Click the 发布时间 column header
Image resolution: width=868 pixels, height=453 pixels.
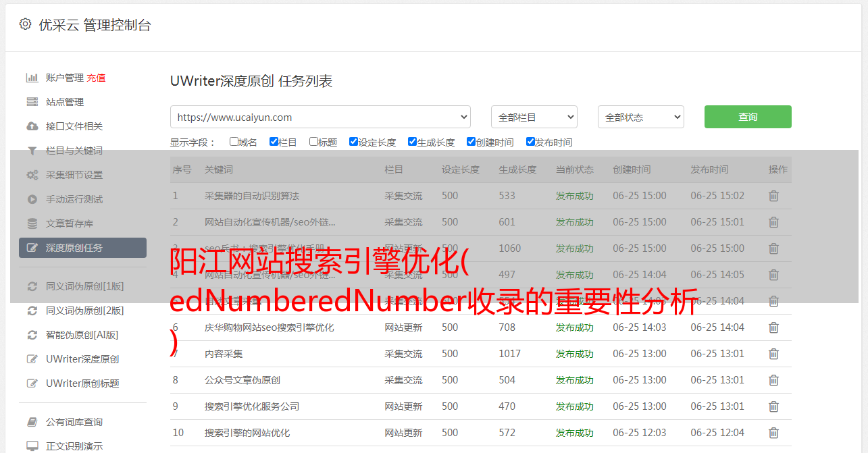tap(709, 169)
